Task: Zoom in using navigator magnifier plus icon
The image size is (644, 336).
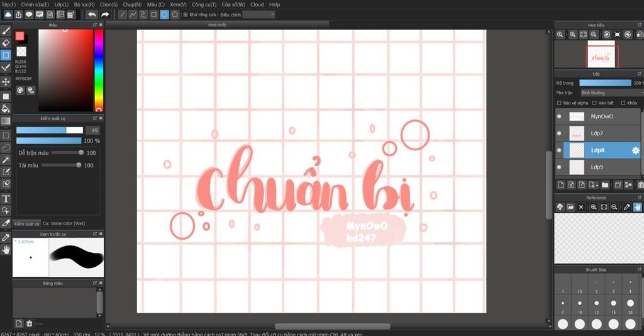Action: tap(572, 35)
